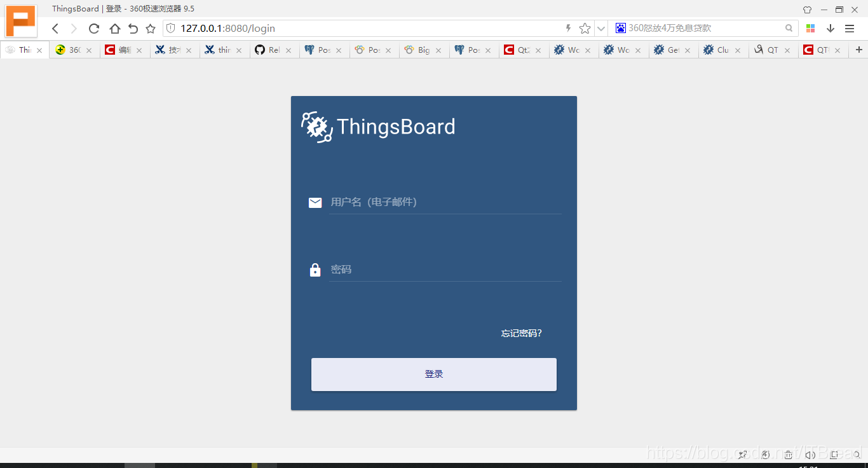This screenshot has height=468, width=868.
Task: Click the pin icon in status bar
Action: [x=743, y=454]
